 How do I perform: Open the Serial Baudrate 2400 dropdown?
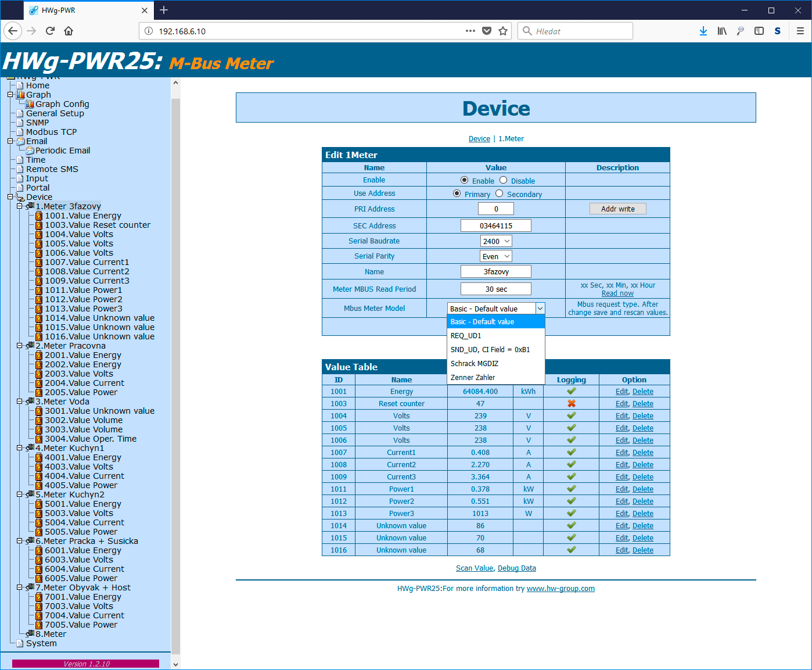point(497,241)
